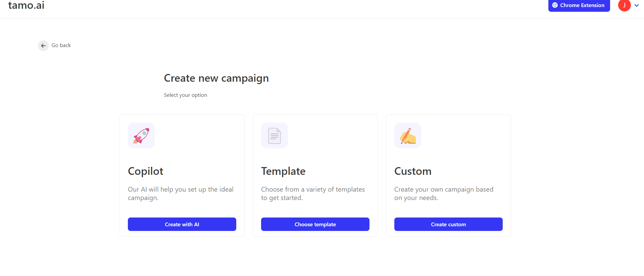This screenshot has width=644, height=276.
Task: Click the Chrome logo in the extension button
Action: 555,5
